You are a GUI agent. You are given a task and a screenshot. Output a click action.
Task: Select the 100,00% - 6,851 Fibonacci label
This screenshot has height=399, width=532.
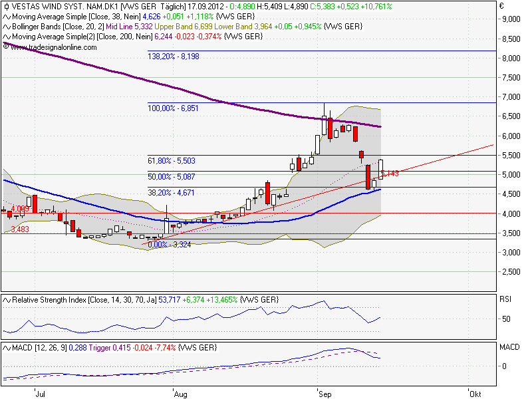(173, 108)
